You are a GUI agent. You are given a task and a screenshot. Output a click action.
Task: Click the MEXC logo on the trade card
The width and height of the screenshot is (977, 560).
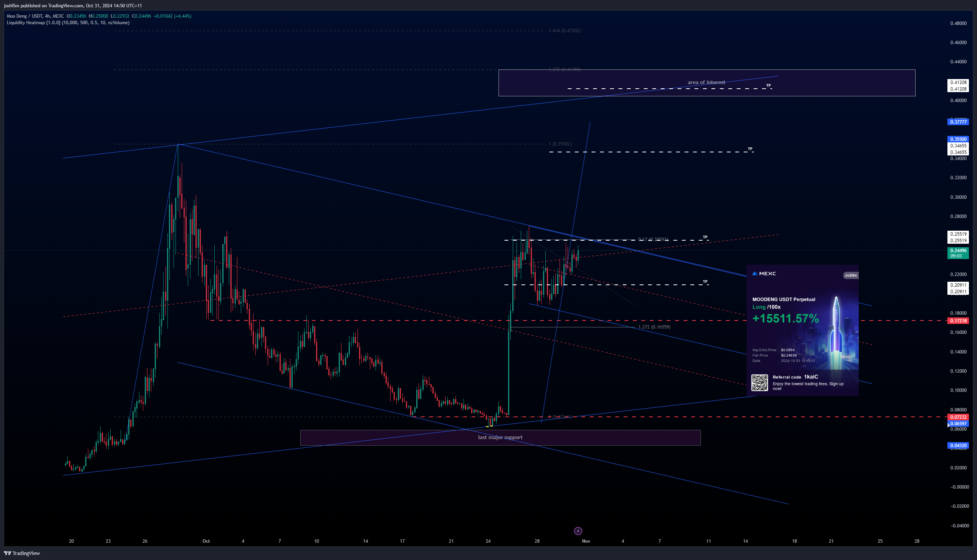[x=764, y=274]
